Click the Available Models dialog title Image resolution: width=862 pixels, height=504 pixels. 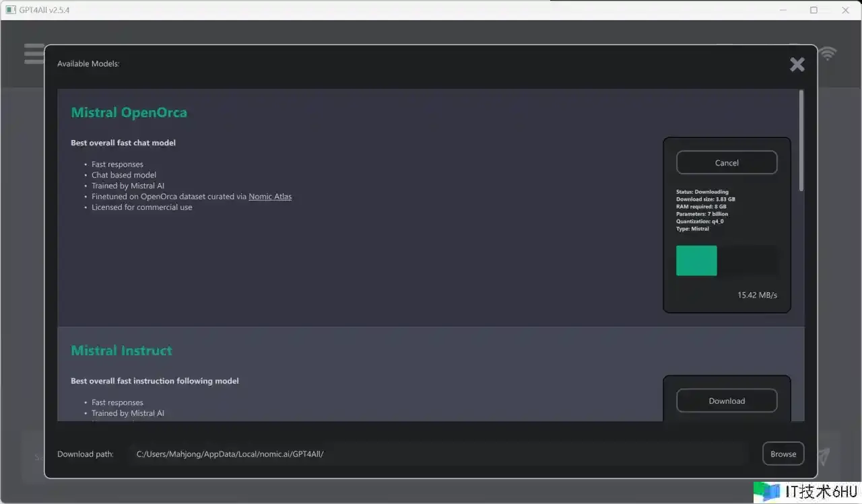(88, 64)
